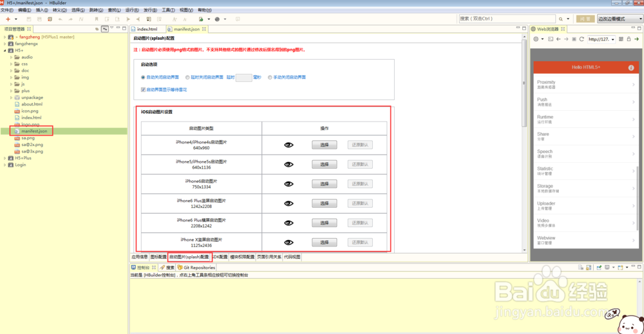The height and width of the screenshot is (334, 644).
Task: Preview iPhone4/iPhone4s splash image via eye icon
Action: (289, 145)
